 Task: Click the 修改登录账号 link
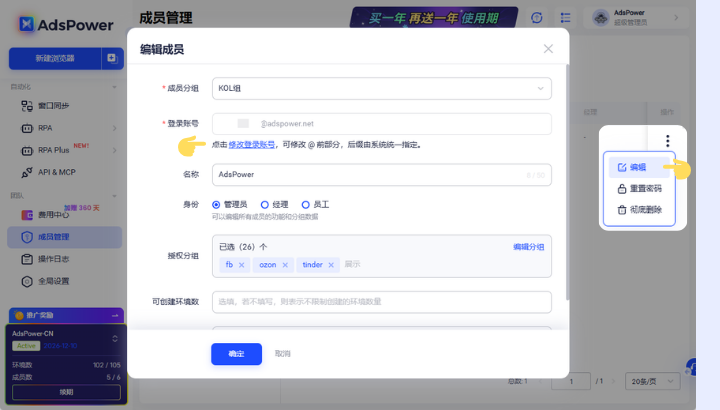point(252,145)
